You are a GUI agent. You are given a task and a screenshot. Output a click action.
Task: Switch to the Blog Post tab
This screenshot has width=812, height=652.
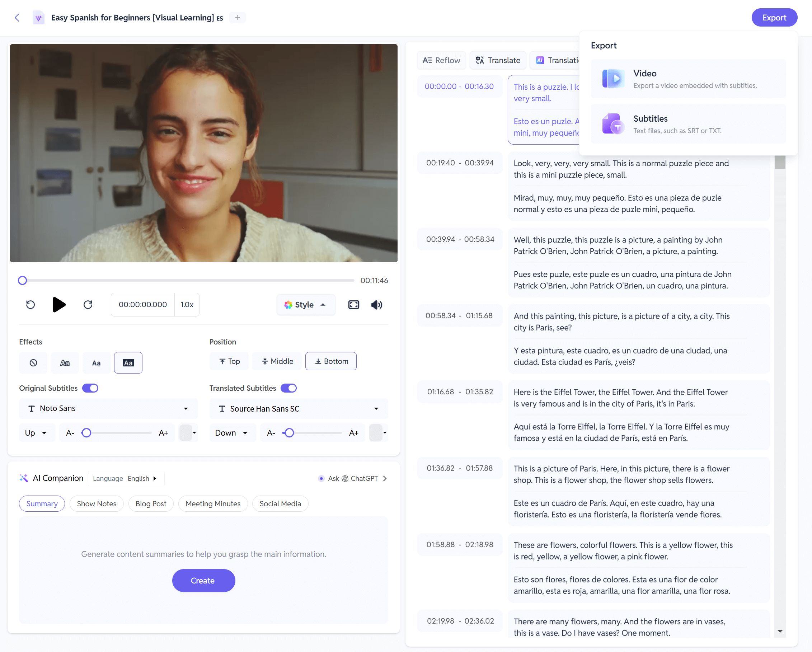point(150,504)
